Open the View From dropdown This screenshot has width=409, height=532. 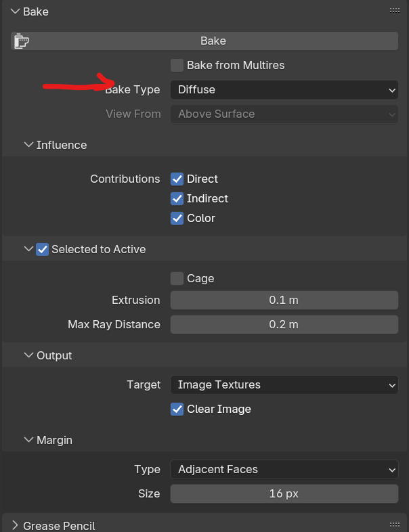284,114
